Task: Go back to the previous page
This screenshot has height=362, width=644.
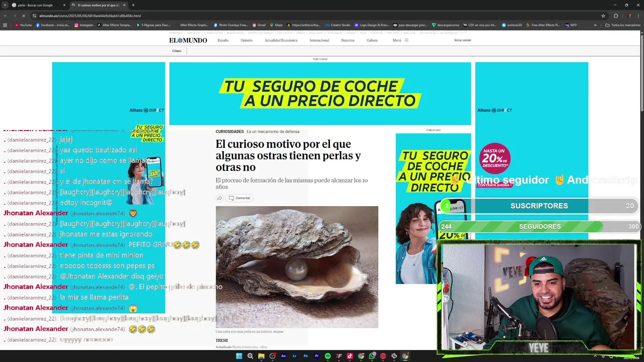Action: 5,16
